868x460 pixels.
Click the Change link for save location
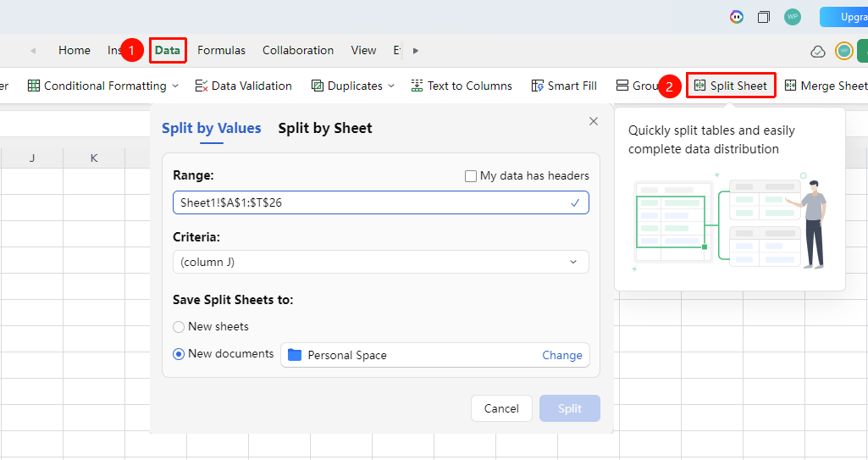click(x=562, y=356)
